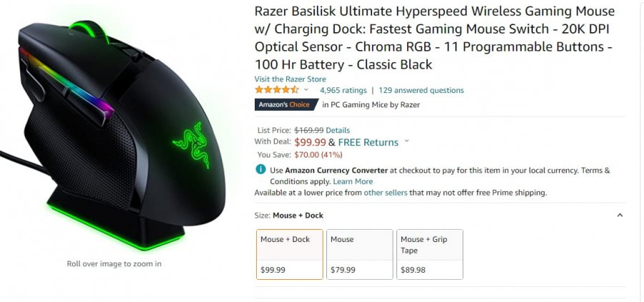Select the Mouse only size option
The image size is (644, 302).
pyautogui.click(x=360, y=254)
